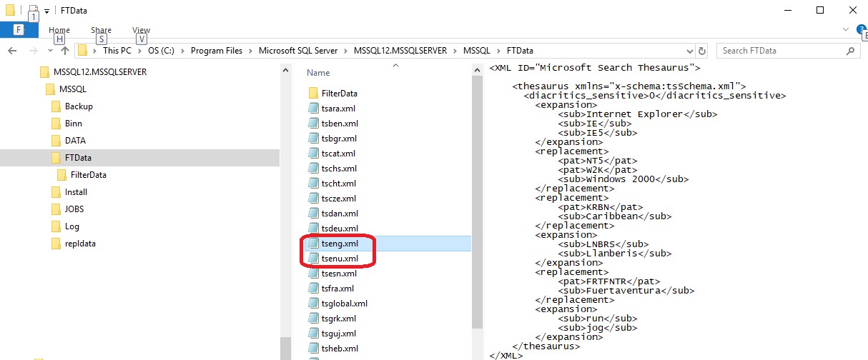Select the Binn folder in tree
This screenshot has width=868, height=360.
(74, 124)
